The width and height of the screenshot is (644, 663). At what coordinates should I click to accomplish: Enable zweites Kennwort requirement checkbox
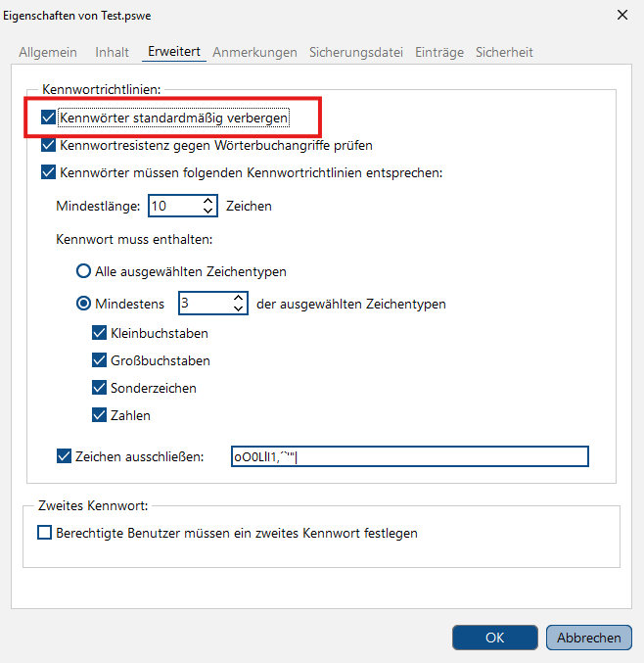44,533
